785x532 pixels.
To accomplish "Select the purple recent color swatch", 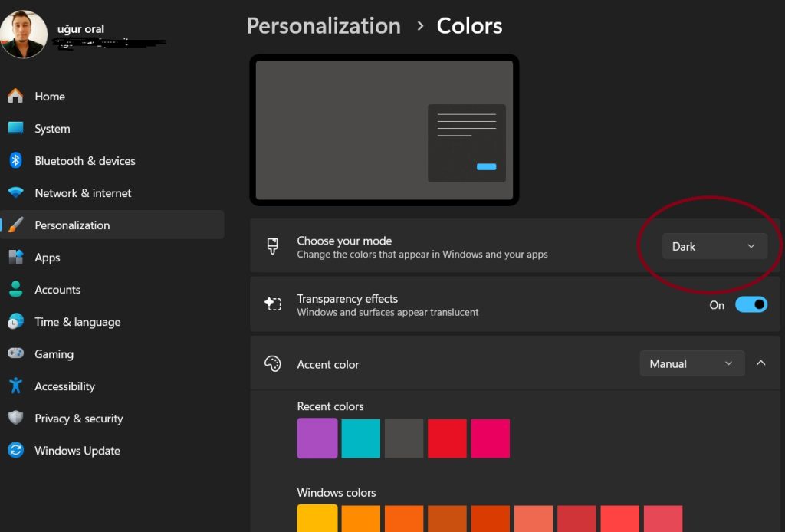I will pyautogui.click(x=317, y=438).
